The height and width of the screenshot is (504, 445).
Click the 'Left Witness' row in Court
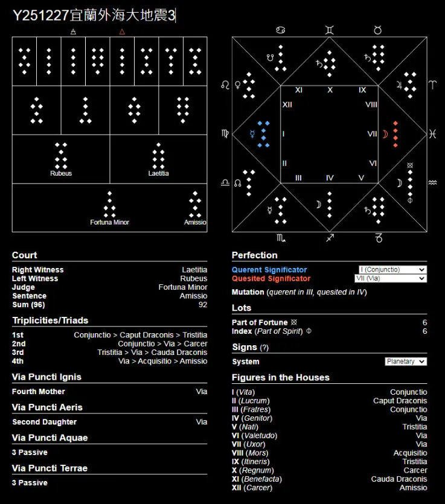click(110, 278)
